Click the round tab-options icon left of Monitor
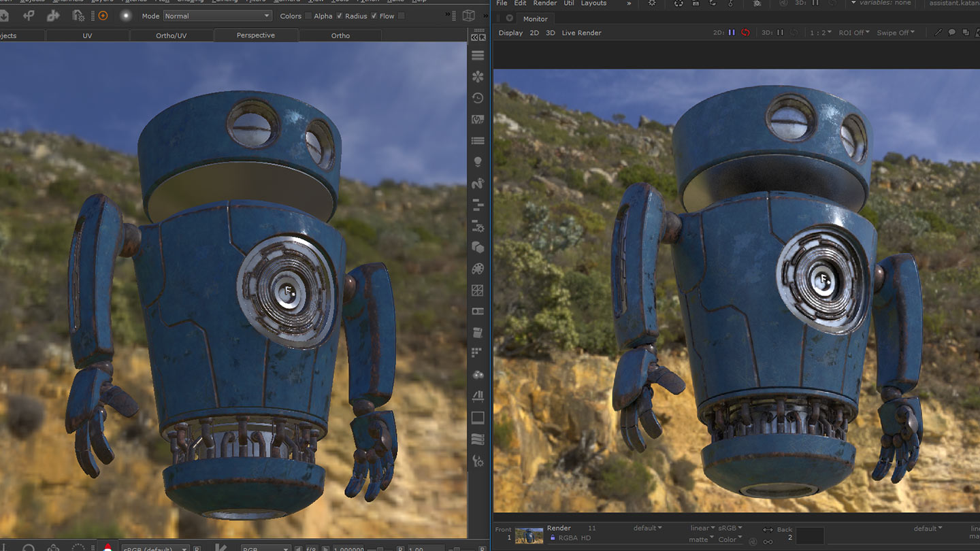980x551 pixels. [x=509, y=19]
